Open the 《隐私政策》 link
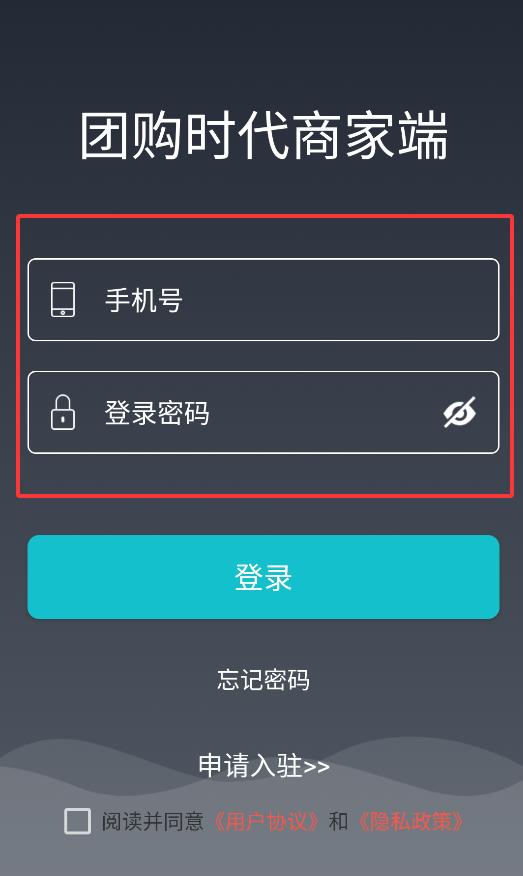 [x=410, y=822]
